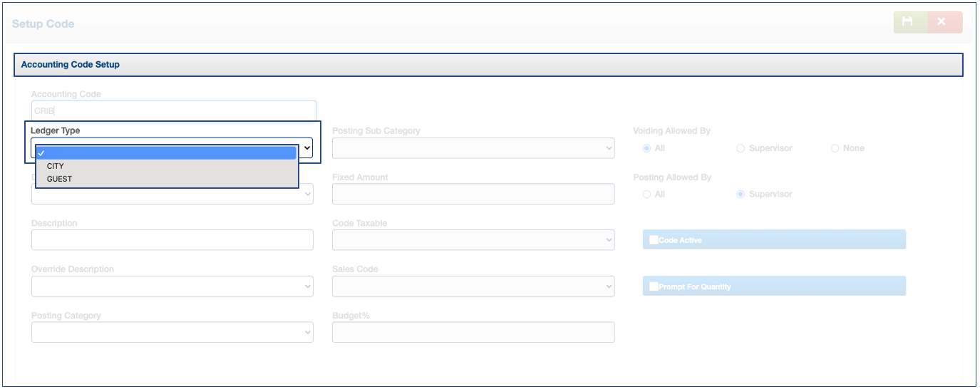Viewport: 980px width, 389px height.
Task: Select All under Posting Allowed By
Action: (x=647, y=194)
